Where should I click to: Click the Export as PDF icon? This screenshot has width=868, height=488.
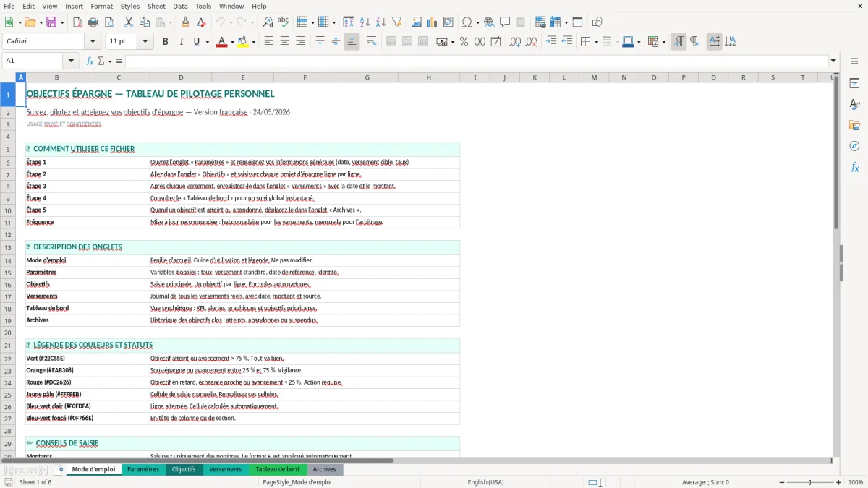click(77, 22)
